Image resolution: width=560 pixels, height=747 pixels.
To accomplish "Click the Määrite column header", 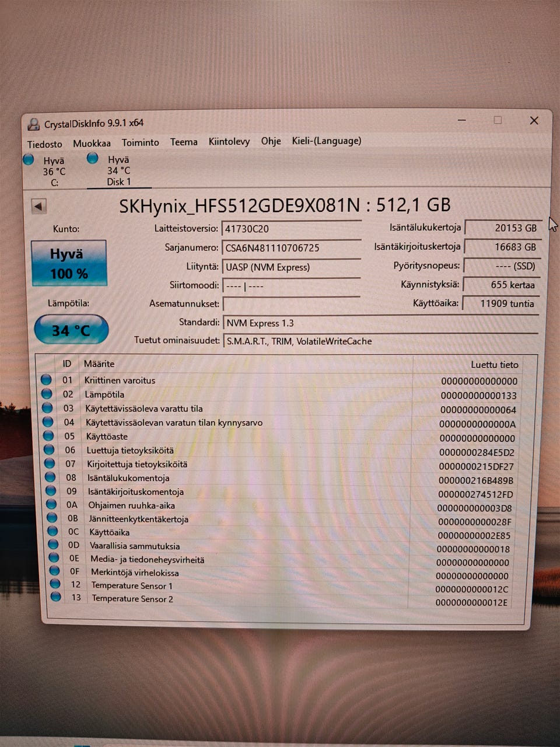I will pos(99,364).
